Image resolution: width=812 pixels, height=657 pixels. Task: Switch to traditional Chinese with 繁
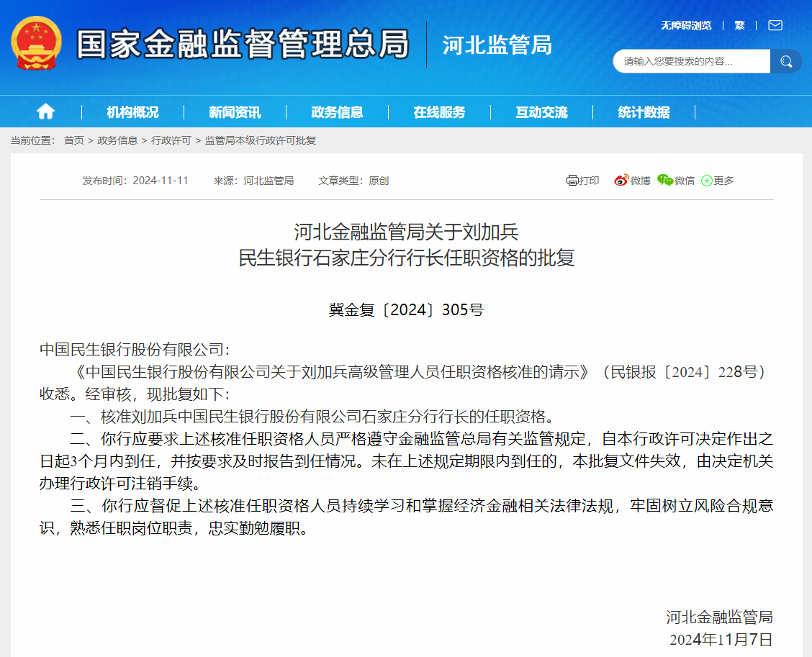(739, 25)
